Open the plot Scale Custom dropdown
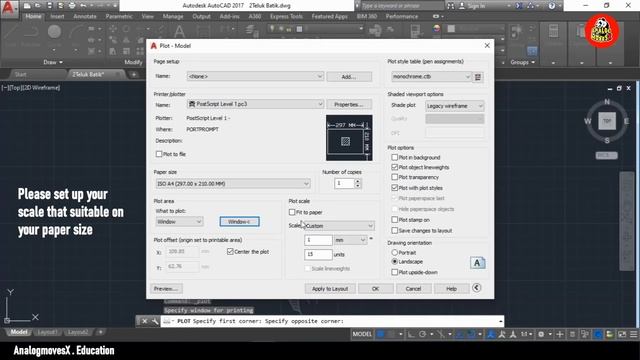Screen dimensions: 640x360 (339, 226)
